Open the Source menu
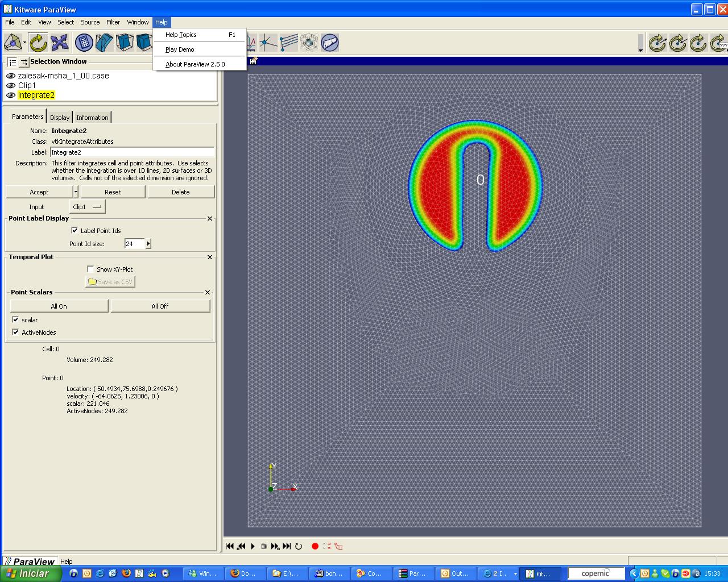This screenshot has width=728, height=582. click(90, 22)
